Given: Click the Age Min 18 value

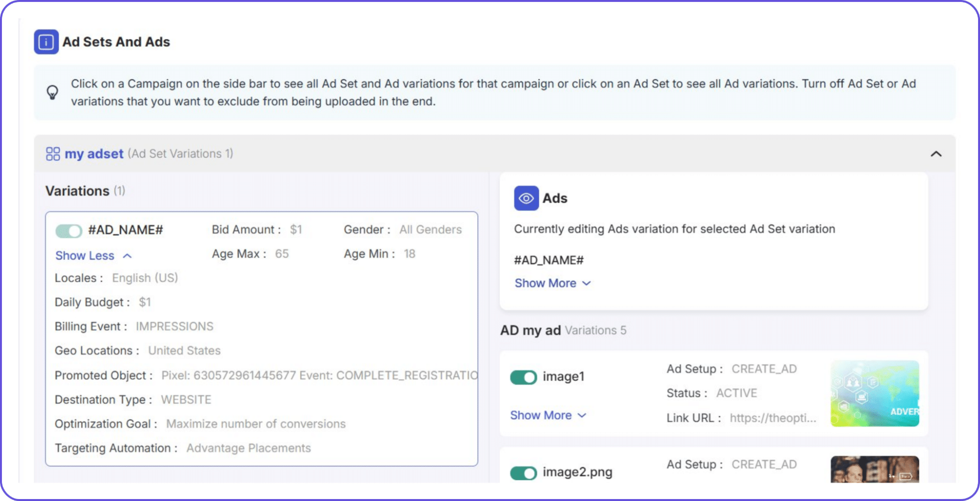Looking at the screenshot, I should pyautogui.click(x=409, y=253).
